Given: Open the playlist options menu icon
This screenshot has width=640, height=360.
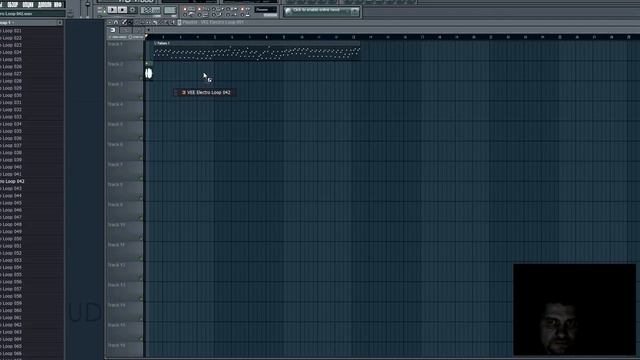Looking at the screenshot, I should coord(110,22).
